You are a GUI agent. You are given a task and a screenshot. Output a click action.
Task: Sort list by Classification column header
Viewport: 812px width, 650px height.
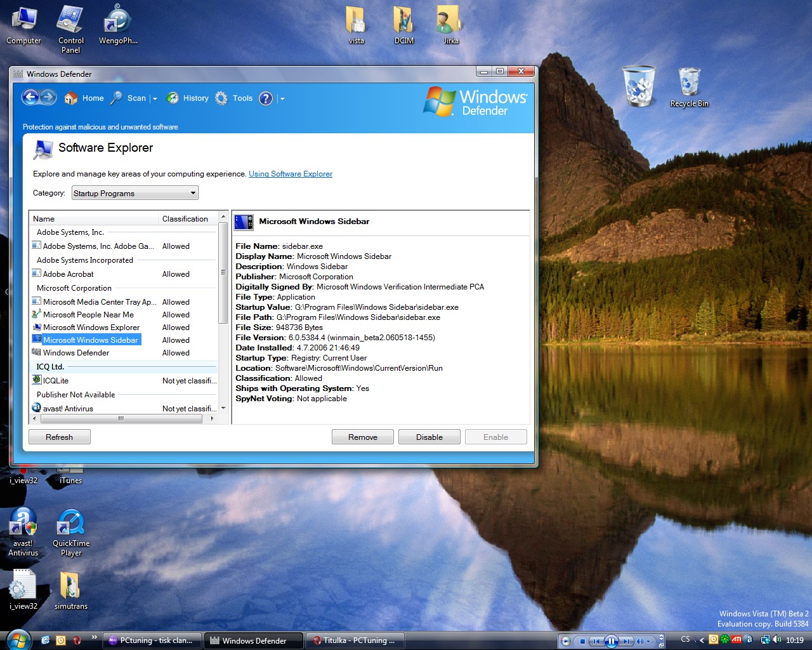coord(188,219)
